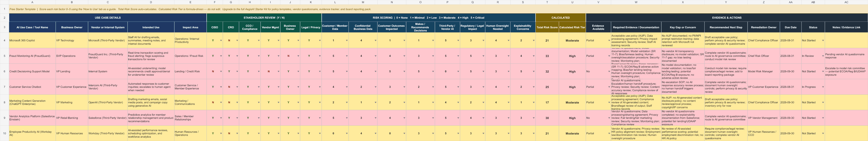Viewport: 868px width, 141px height.
Task: Open Vendor Mgmt dropdown in Customer Service Chatbot row
Action: pyautogui.click(x=278, y=87)
